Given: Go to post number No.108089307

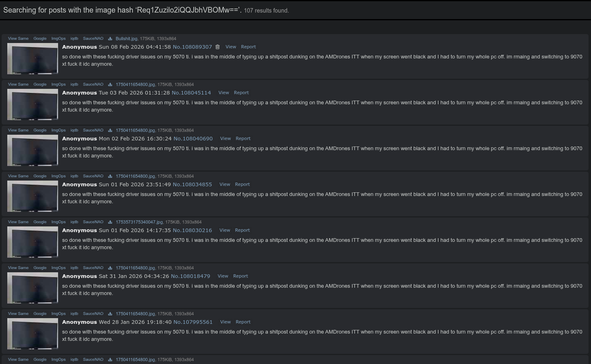Looking at the screenshot, I should point(193,47).
